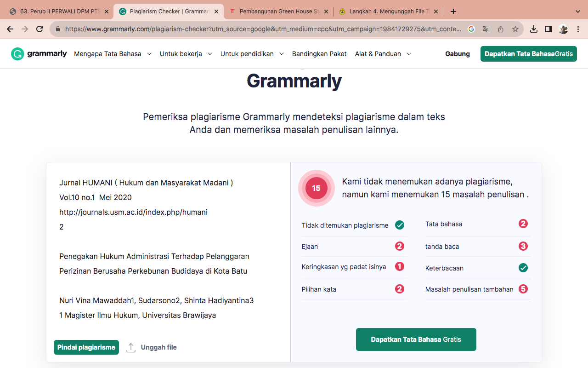Click the red badge for tanda baca

coord(523,246)
